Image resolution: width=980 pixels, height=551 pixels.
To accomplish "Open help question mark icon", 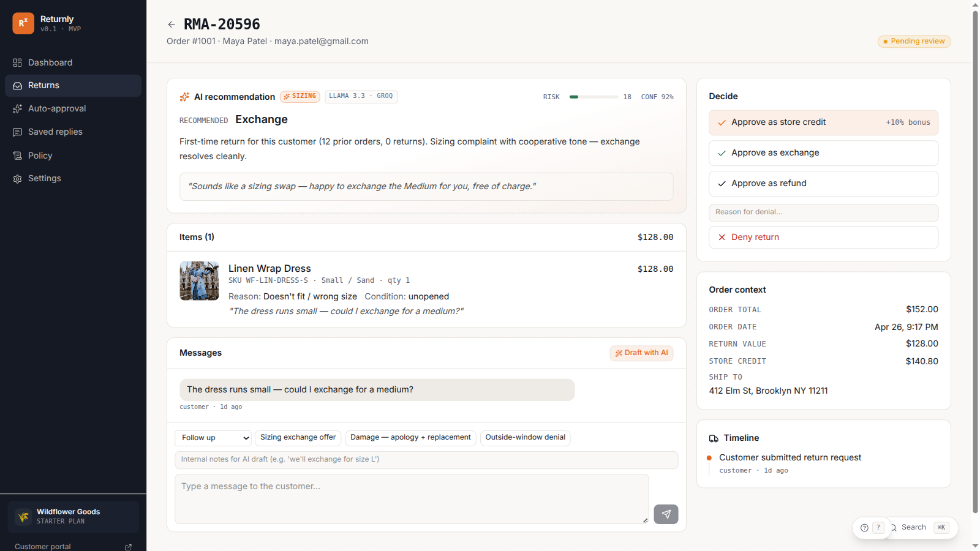I will [x=864, y=528].
